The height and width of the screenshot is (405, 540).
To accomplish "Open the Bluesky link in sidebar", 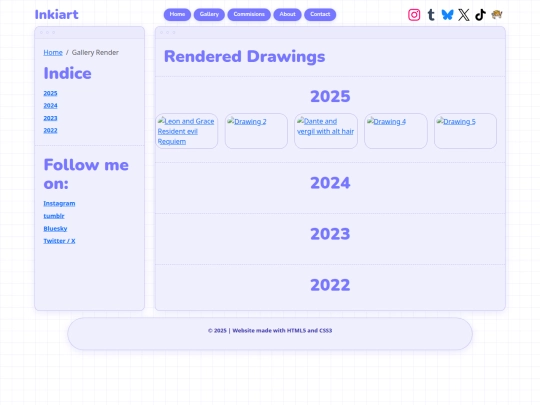I will (x=55, y=229).
